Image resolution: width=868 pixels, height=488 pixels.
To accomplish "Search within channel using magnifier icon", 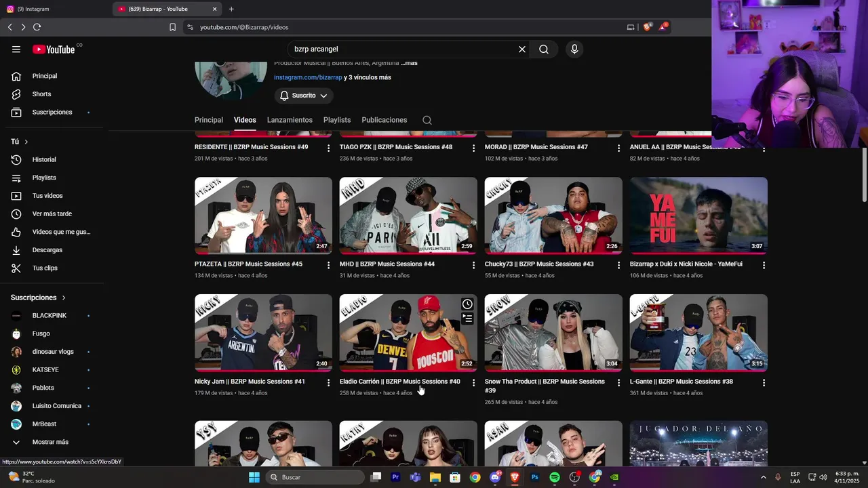I will [x=427, y=120].
